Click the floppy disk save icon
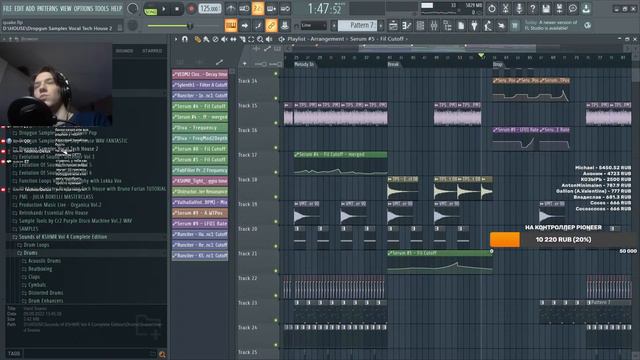The image size is (640, 360). pos(546,8)
